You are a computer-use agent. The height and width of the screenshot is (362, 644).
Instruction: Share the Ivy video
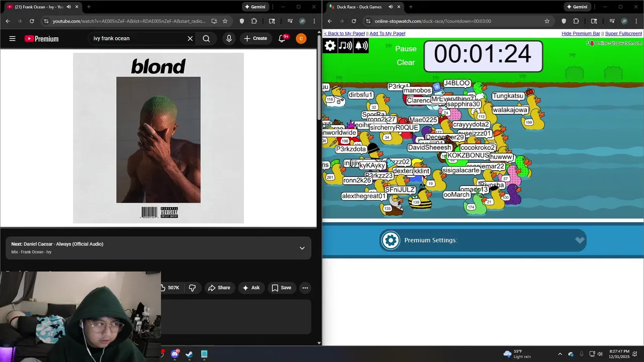[219, 288]
